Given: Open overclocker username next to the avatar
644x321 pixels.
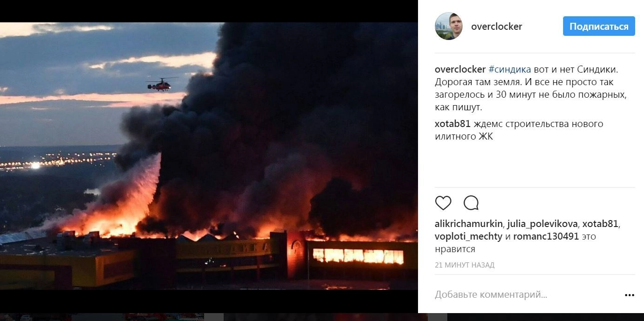Looking at the screenshot, I should pos(497,27).
